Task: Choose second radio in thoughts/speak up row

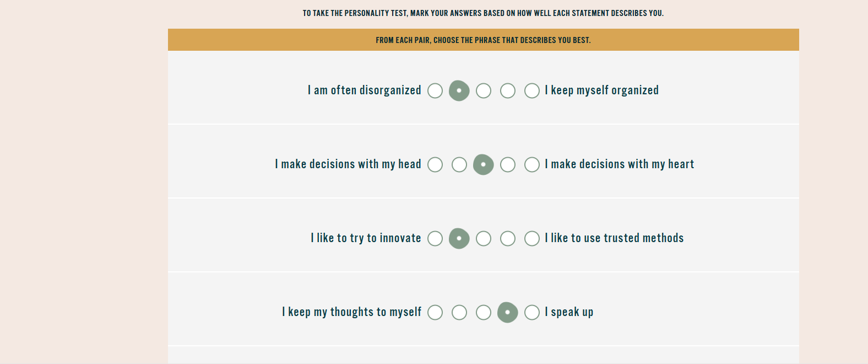Action: click(459, 313)
